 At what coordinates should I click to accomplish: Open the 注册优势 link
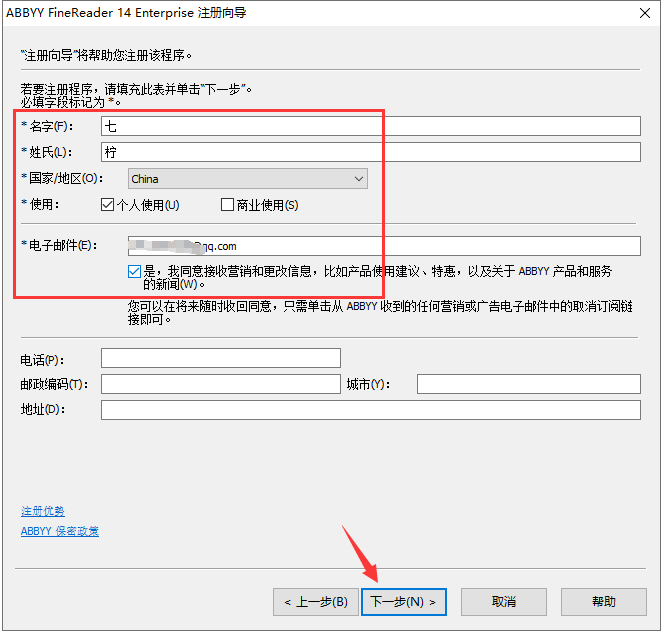43,511
